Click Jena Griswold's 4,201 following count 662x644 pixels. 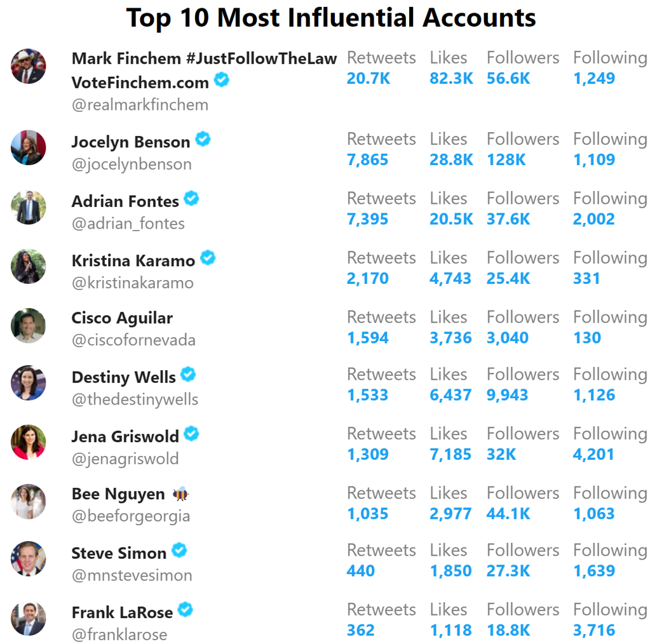tap(593, 455)
